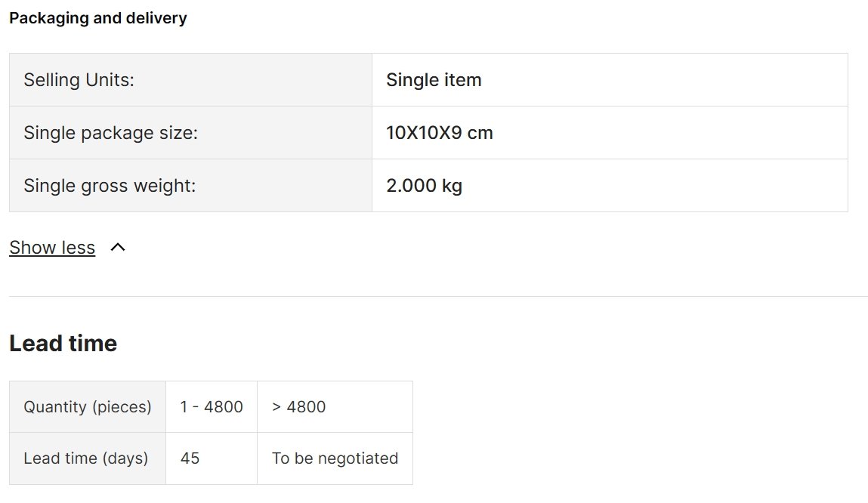This screenshot has height=503, width=868.
Task: Click the Single package size label
Action: coord(111,133)
